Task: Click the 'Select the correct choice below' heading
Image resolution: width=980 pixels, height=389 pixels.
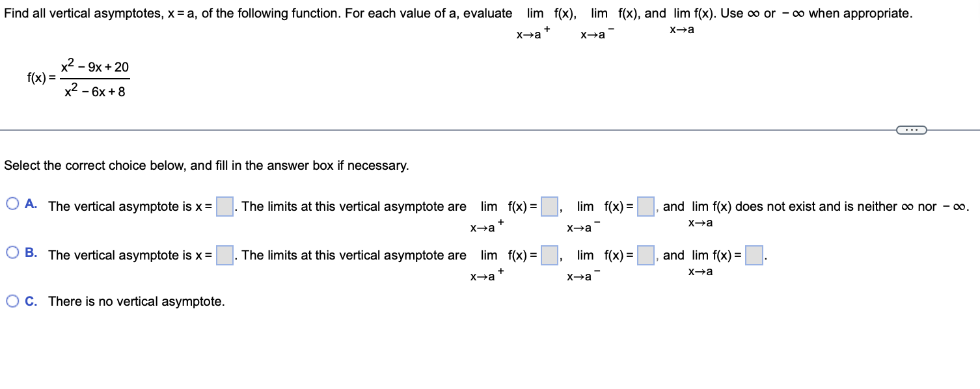Action: 206,166
